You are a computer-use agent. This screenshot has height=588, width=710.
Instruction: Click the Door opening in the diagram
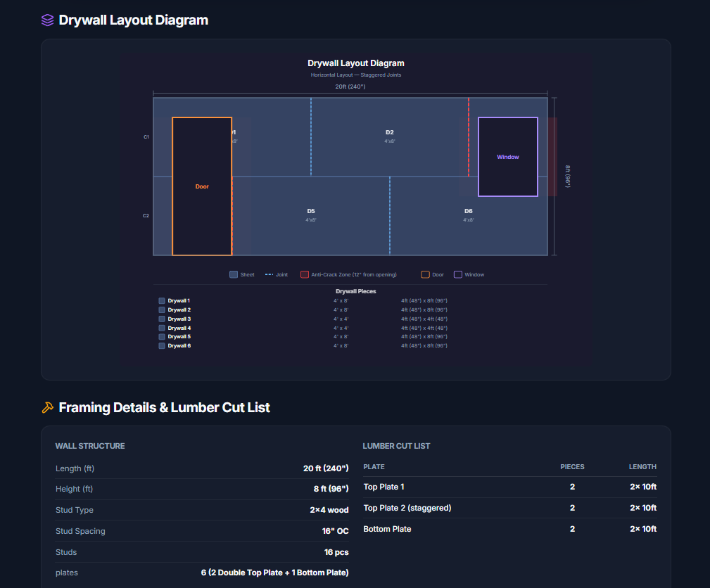tap(202, 186)
